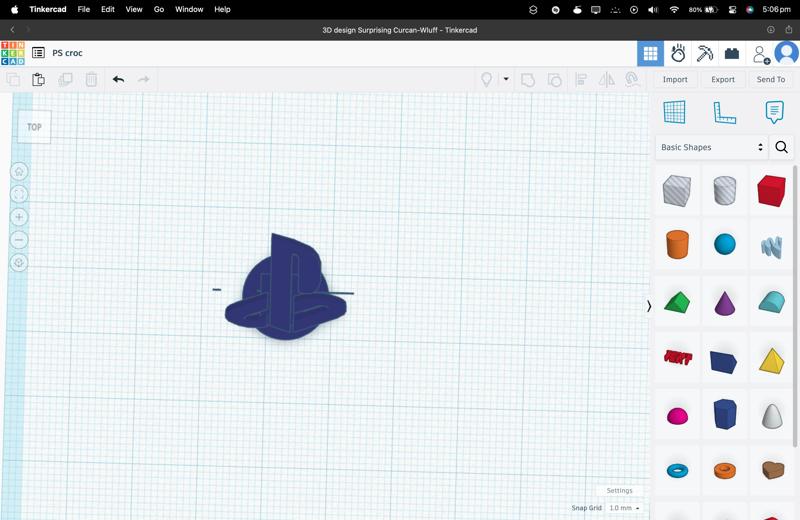This screenshot has width=800, height=520.
Task: Select the navy Wedge shape
Action: [x=723, y=362]
